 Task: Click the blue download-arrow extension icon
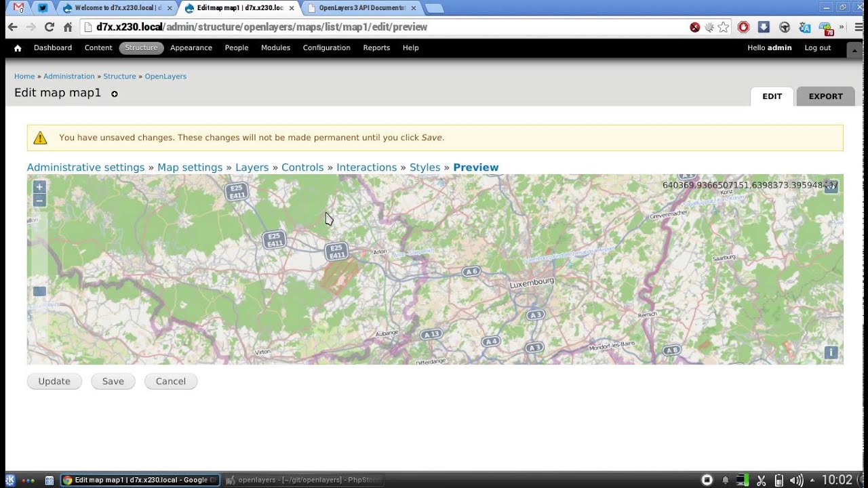click(x=764, y=27)
